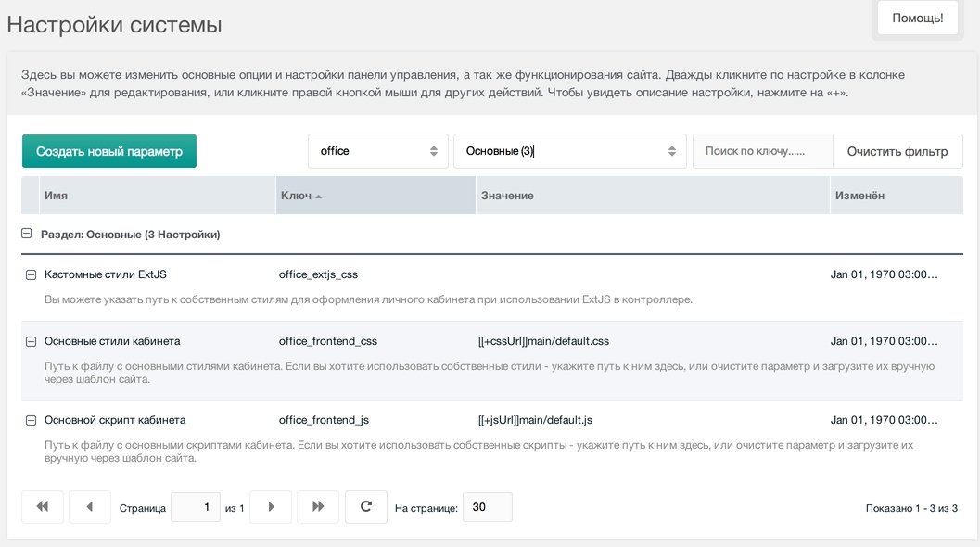The image size is (980, 547).
Task: Click the name 'Кастомные стили ExtJS'
Action: 105,274
